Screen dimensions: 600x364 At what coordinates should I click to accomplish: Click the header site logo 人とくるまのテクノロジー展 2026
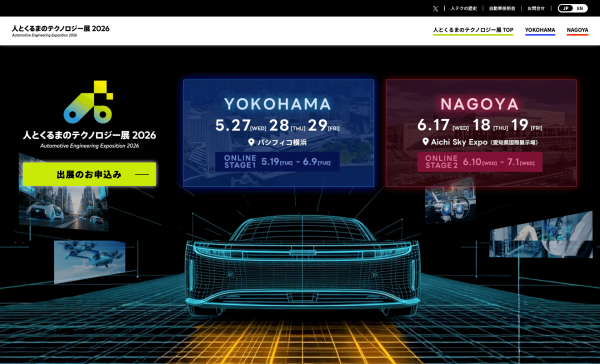60,30
